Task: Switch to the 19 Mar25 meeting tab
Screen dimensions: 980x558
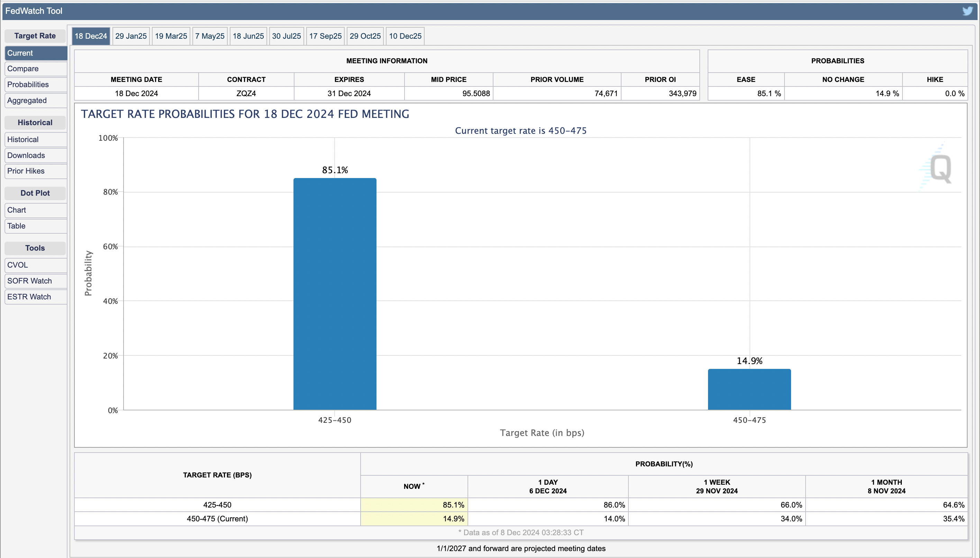Action: pos(171,36)
